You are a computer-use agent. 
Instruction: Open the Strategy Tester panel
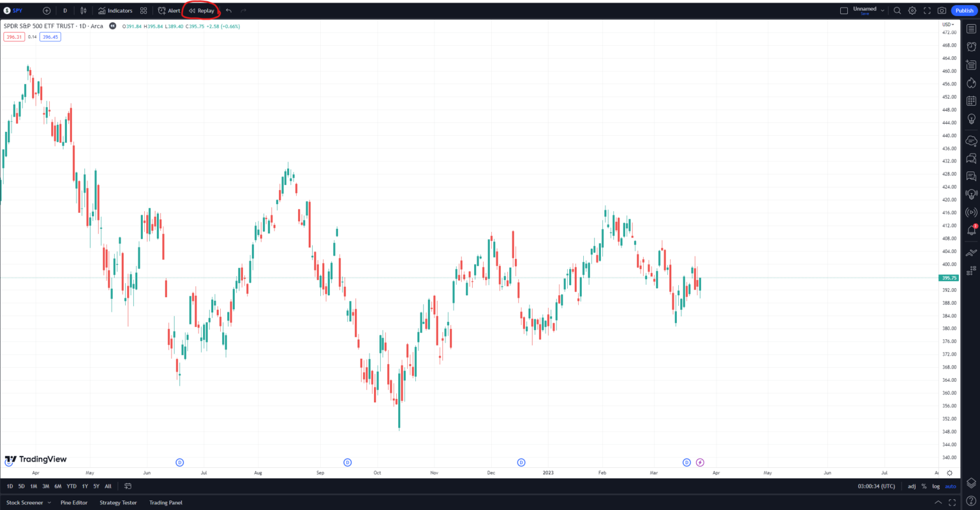pyautogui.click(x=117, y=502)
